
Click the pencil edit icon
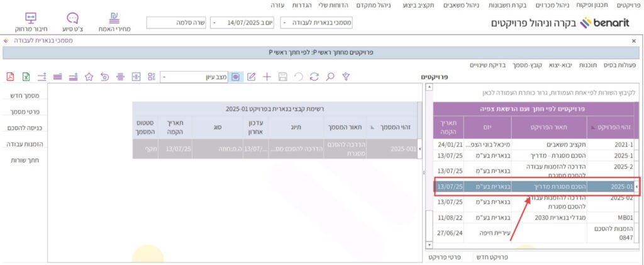[251, 77]
